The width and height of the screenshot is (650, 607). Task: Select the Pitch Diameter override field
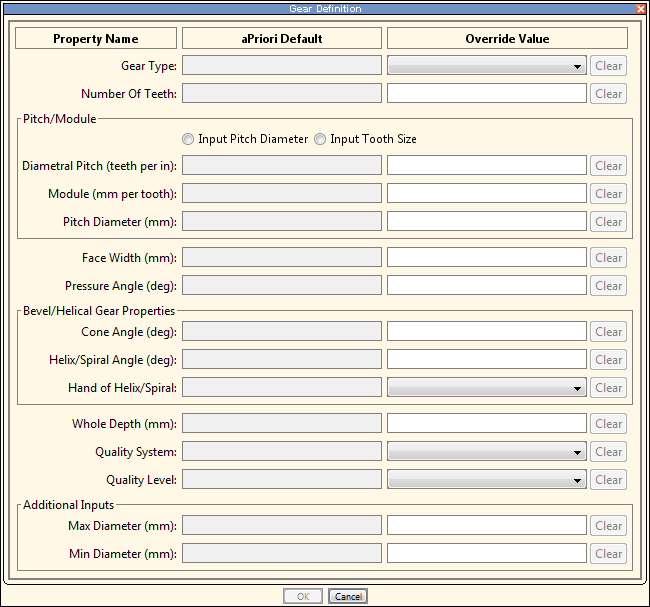point(486,222)
